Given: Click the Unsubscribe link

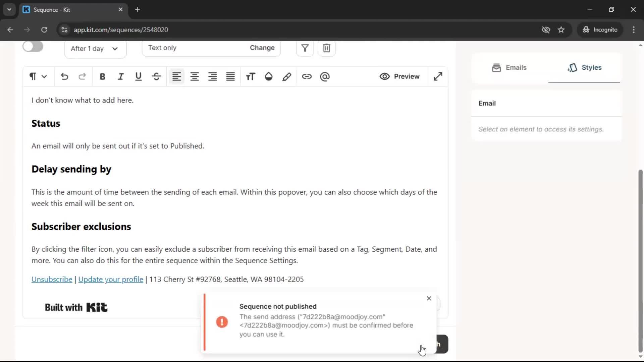Looking at the screenshot, I should (52, 279).
